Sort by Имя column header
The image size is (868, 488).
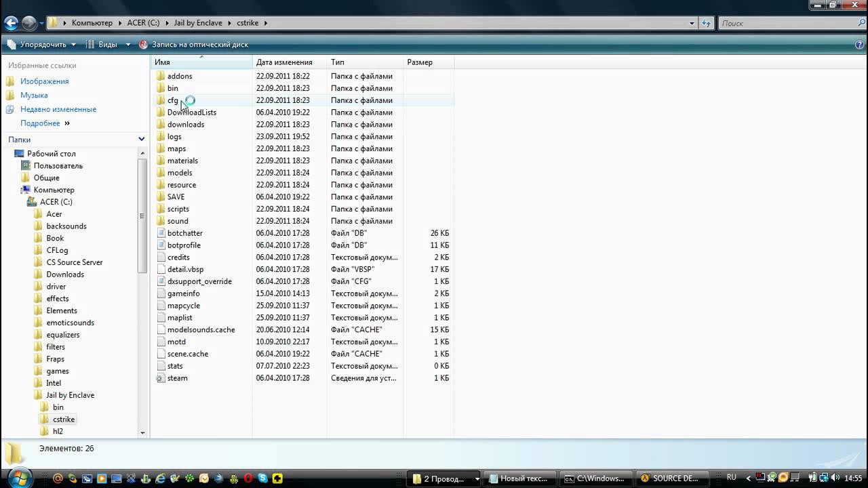[x=201, y=62]
